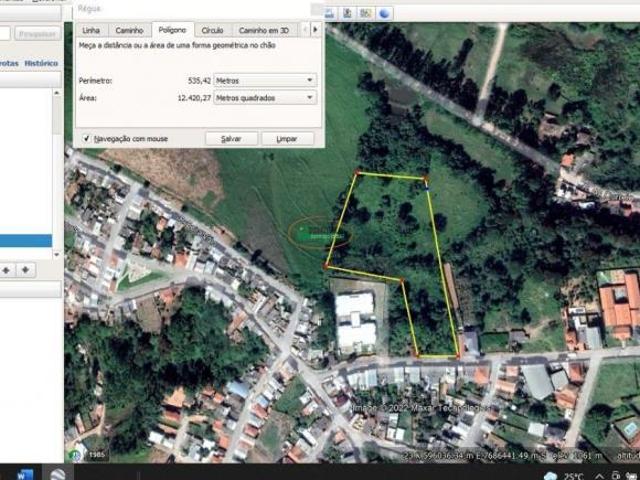Image resolution: width=640 pixels, height=480 pixels.
Task: Click the view in Google Maps toolbar icon
Action: tap(365, 13)
